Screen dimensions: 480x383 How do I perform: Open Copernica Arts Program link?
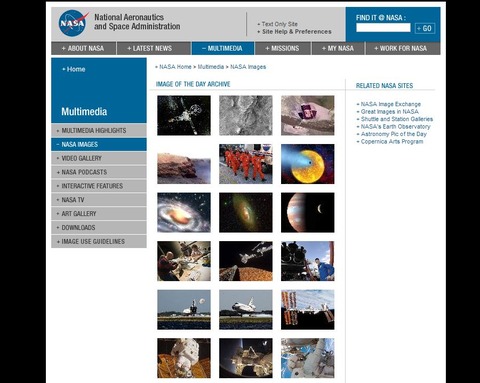[x=392, y=142]
